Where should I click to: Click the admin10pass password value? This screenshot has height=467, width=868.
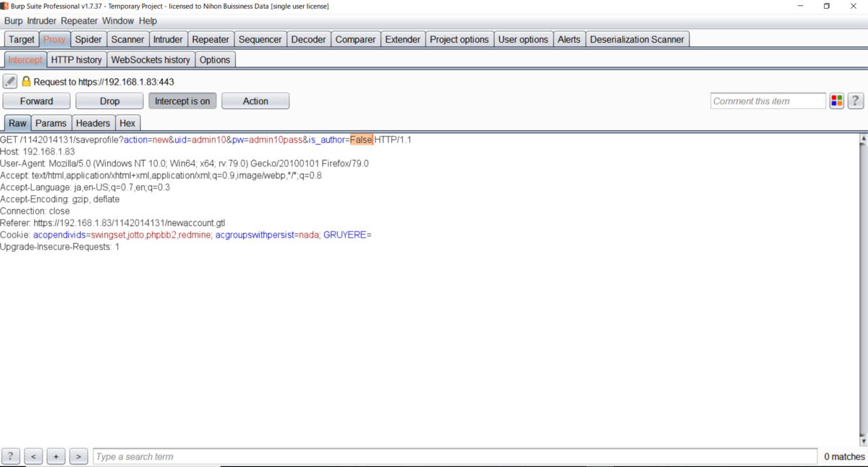pos(276,140)
